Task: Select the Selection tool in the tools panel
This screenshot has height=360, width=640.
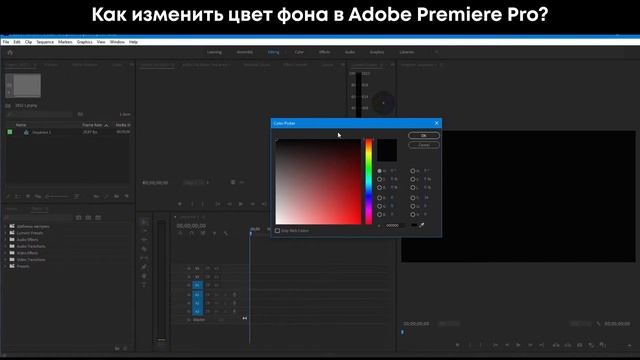Action: [144, 222]
